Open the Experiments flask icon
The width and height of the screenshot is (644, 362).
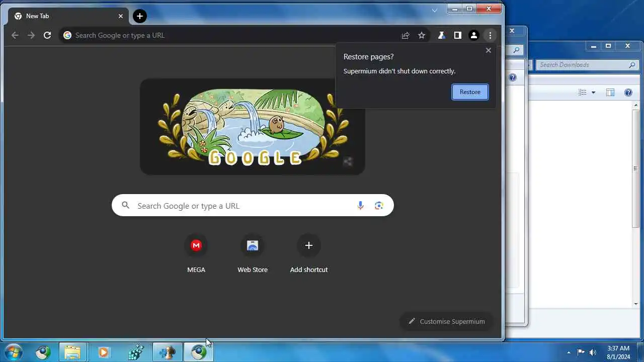coord(441,35)
